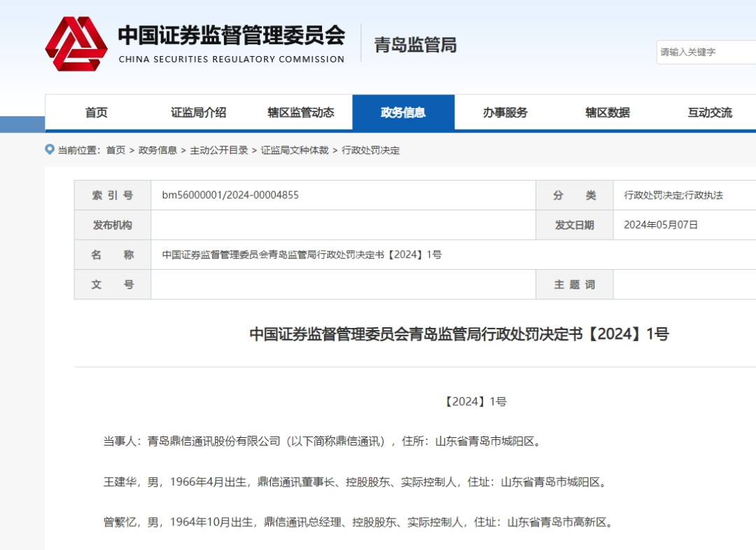
Task: Click the 政务信息 breadcrumb link
Action: [x=157, y=150]
